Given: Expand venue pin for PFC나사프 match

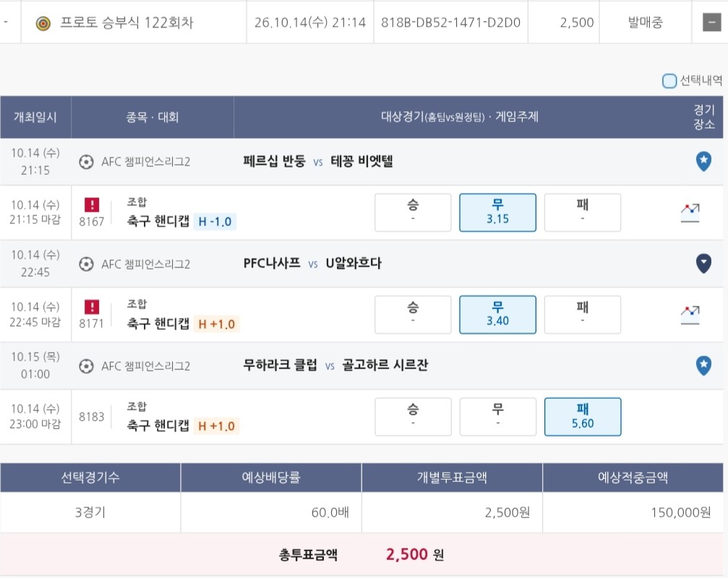Looking at the screenshot, I should point(704,264).
